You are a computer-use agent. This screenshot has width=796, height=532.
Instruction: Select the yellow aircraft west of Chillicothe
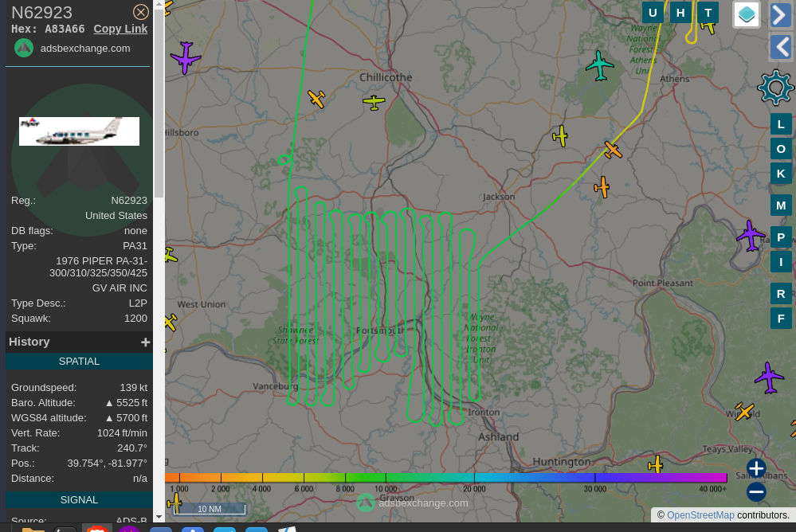click(316, 99)
